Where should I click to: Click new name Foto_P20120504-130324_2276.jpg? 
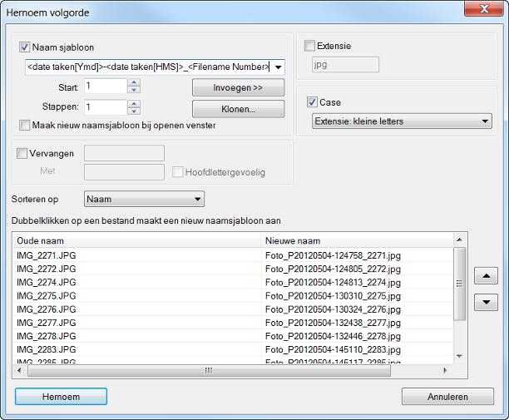pos(333,309)
